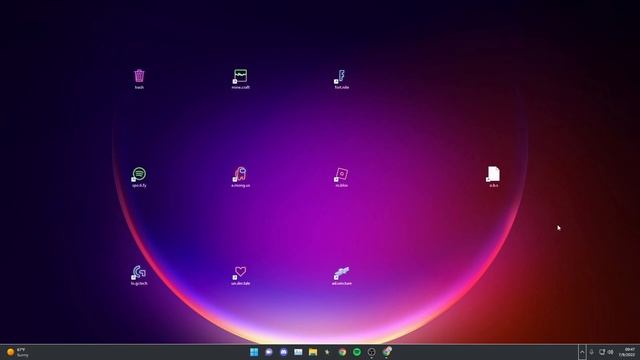Image resolution: width=640 pixels, height=360 pixels.
Task: Open the colorful last taskbar app
Action: [387, 351]
